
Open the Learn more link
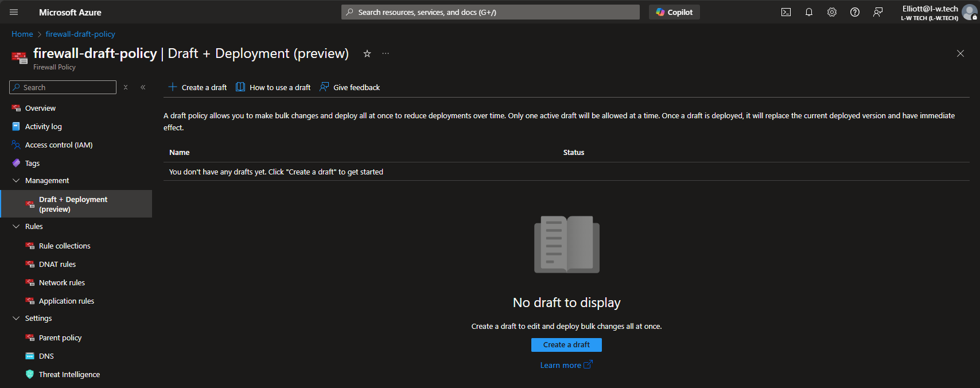point(566,365)
